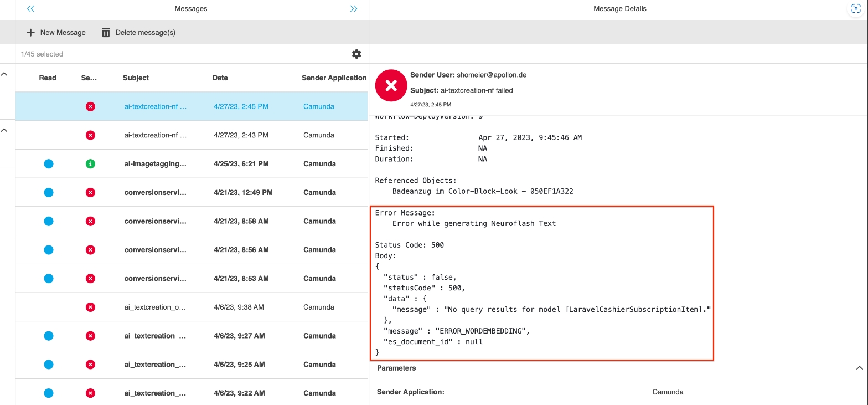The image size is (868, 405).
Task: Click the large red error icon in details
Action: click(391, 85)
